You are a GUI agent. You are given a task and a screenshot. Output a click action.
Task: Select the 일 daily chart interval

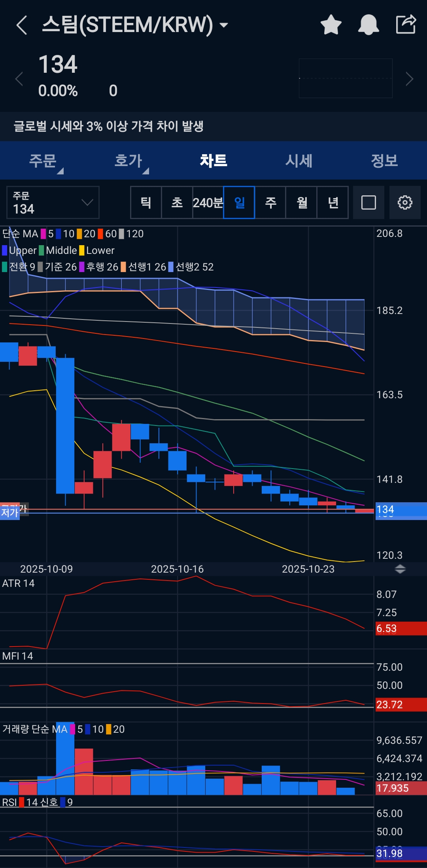point(239,202)
